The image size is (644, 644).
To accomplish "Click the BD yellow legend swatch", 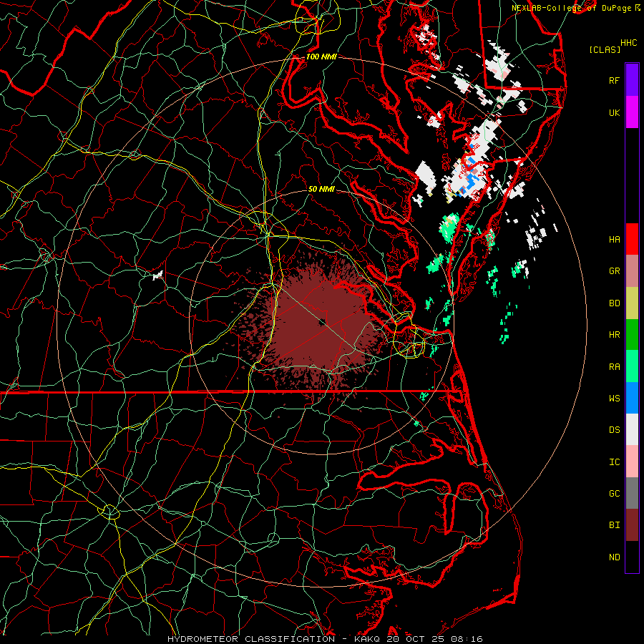I will coord(632,303).
